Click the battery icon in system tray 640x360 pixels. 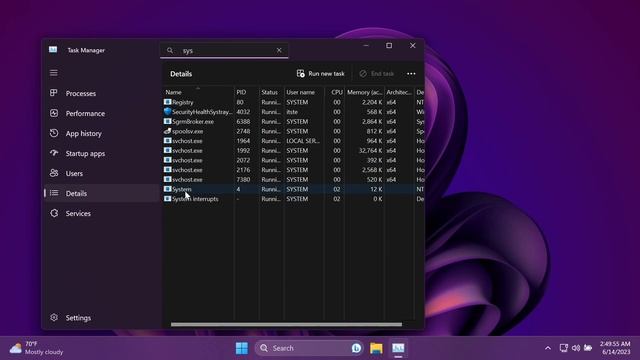click(x=588, y=348)
